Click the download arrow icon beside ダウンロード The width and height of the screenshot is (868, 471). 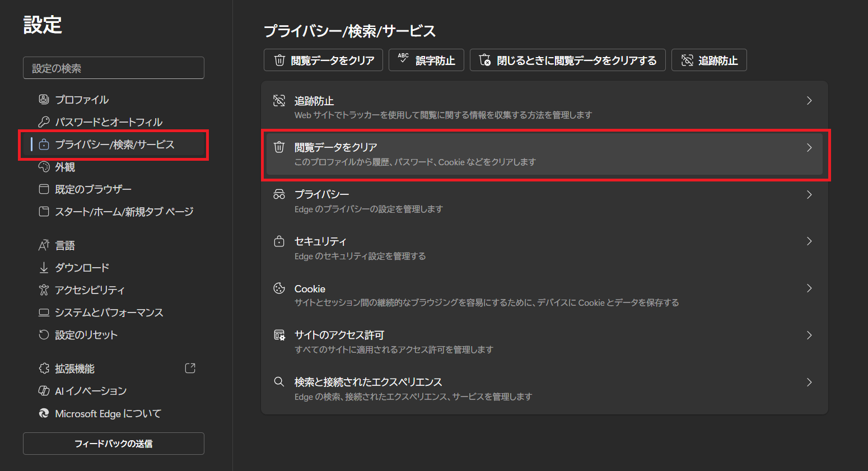click(44, 267)
